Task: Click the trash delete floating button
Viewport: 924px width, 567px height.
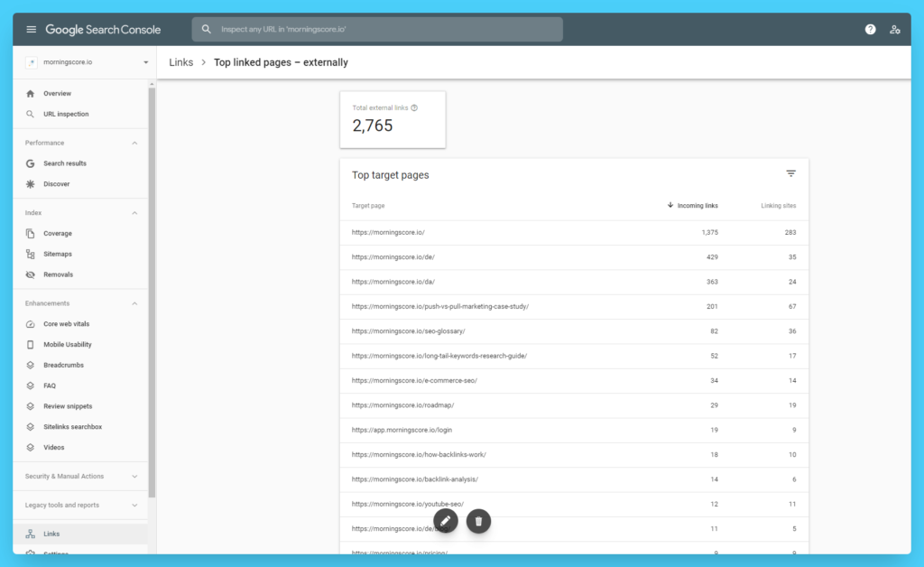Action: 478,521
